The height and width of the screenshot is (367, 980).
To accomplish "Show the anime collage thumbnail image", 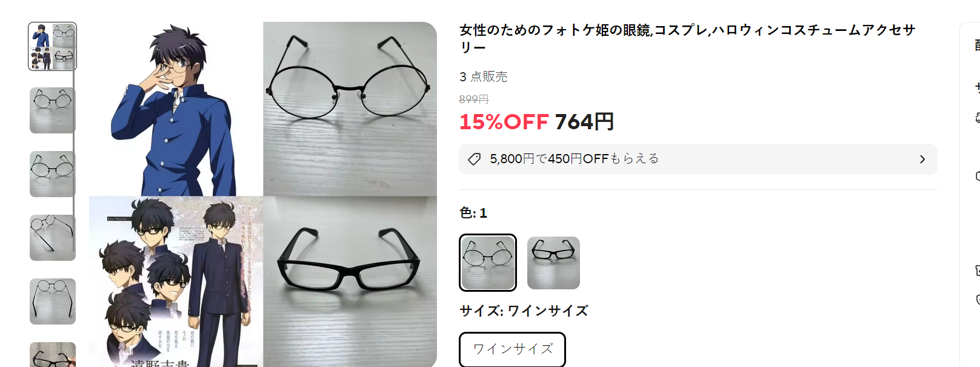I will (53, 47).
